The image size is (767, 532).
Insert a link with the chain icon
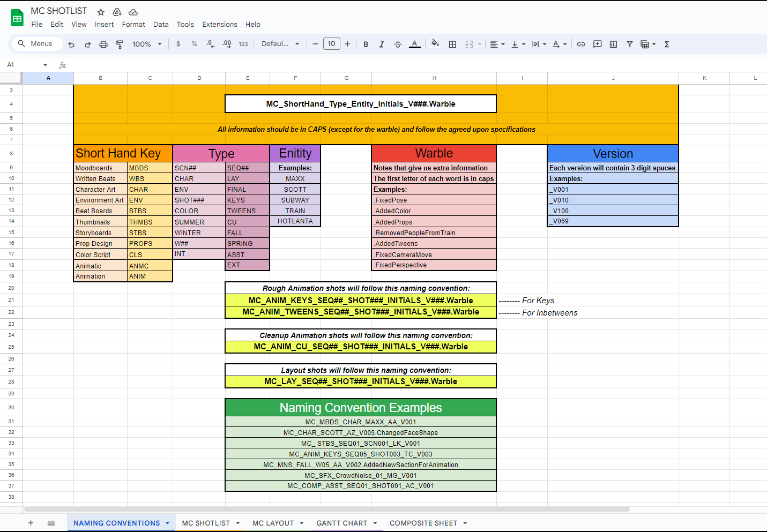pos(581,44)
